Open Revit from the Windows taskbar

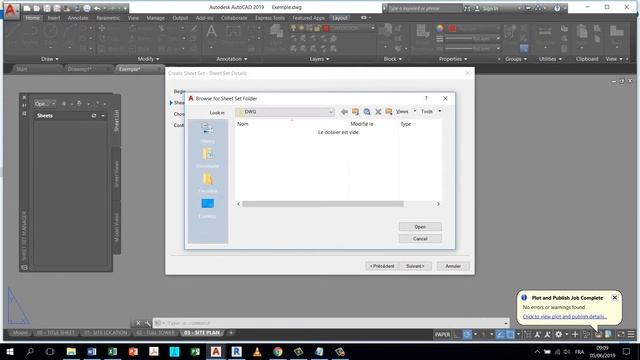click(236, 351)
